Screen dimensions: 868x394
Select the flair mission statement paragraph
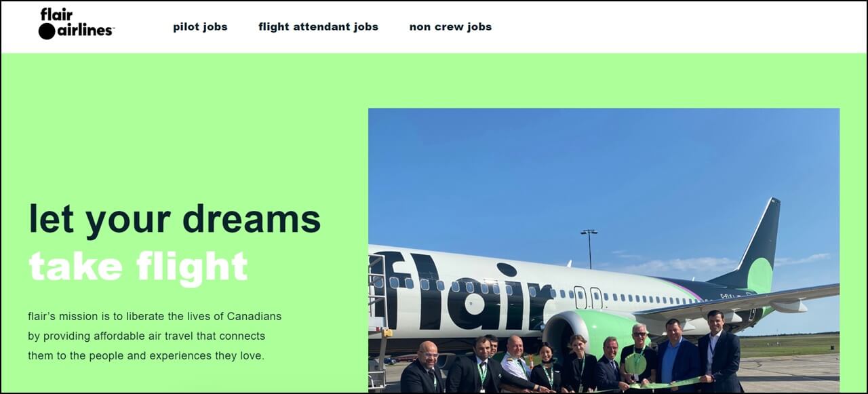coord(155,336)
